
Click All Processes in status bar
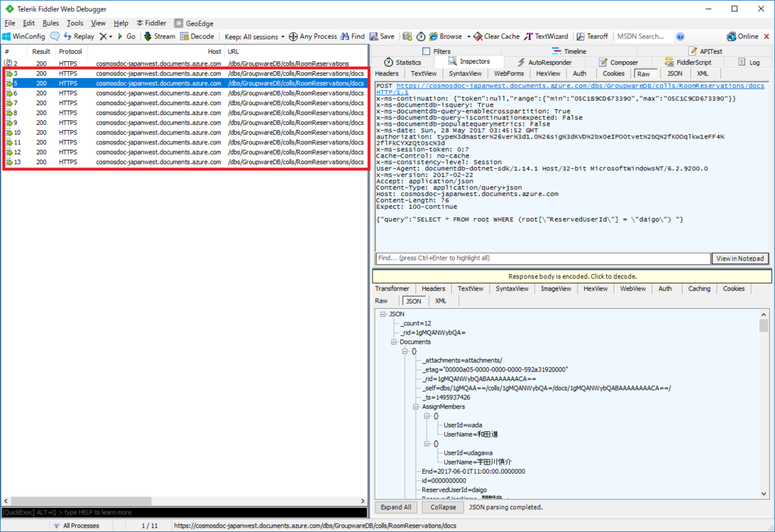(x=76, y=526)
